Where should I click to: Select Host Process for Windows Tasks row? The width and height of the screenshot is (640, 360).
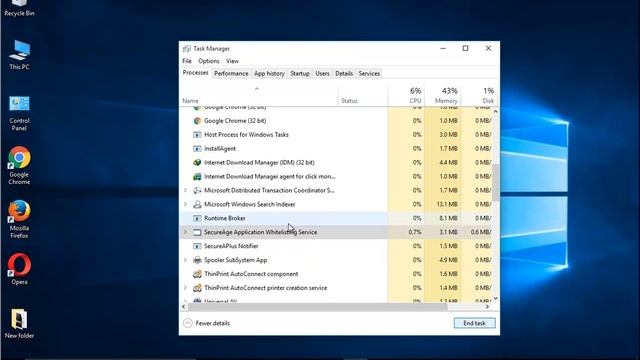pyautogui.click(x=336, y=135)
